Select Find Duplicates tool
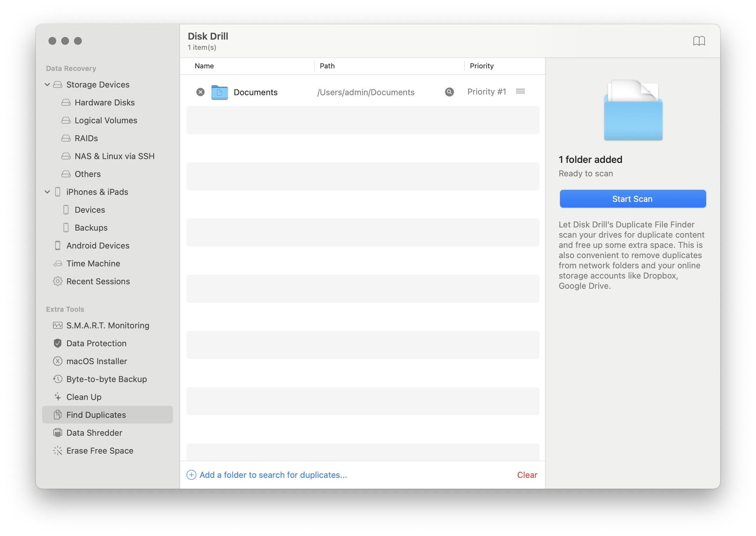Screen dimensions: 756x536 (108, 415)
